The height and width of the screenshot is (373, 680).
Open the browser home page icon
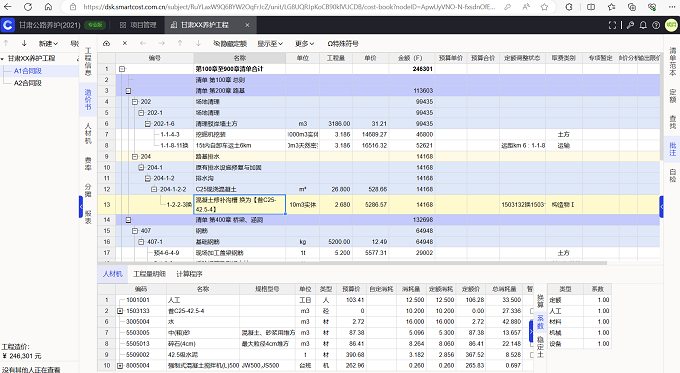(x=49, y=7)
